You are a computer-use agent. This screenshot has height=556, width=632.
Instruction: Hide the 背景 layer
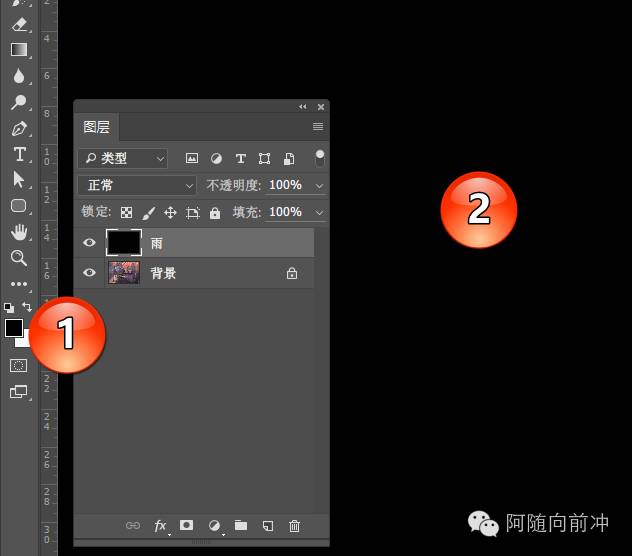coord(90,273)
